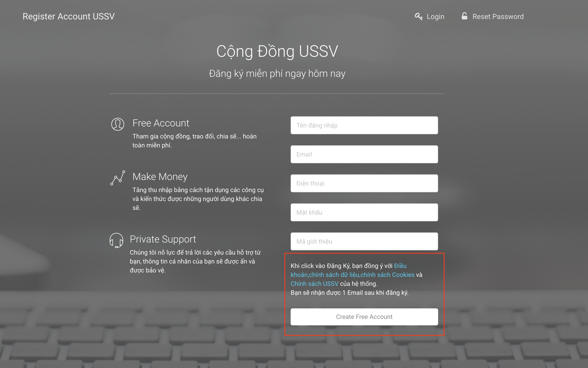Click the Make Money chart icon
588x368 pixels.
tap(118, 178)
